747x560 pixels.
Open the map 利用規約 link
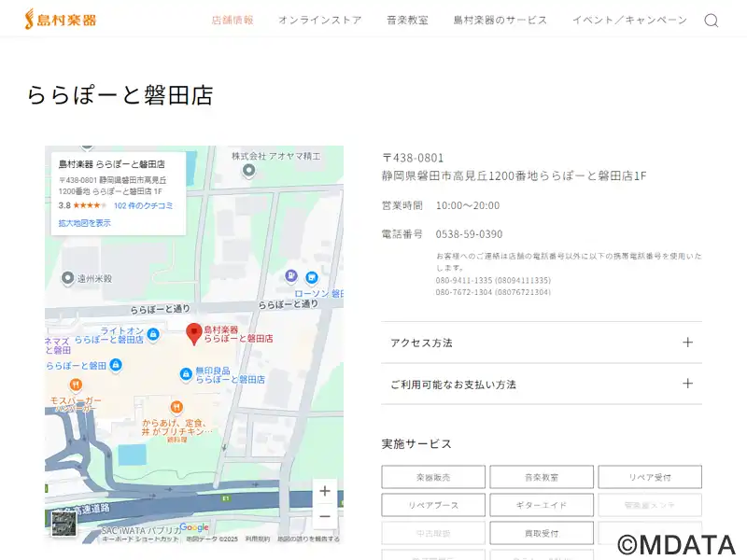(x=258, y=539)
